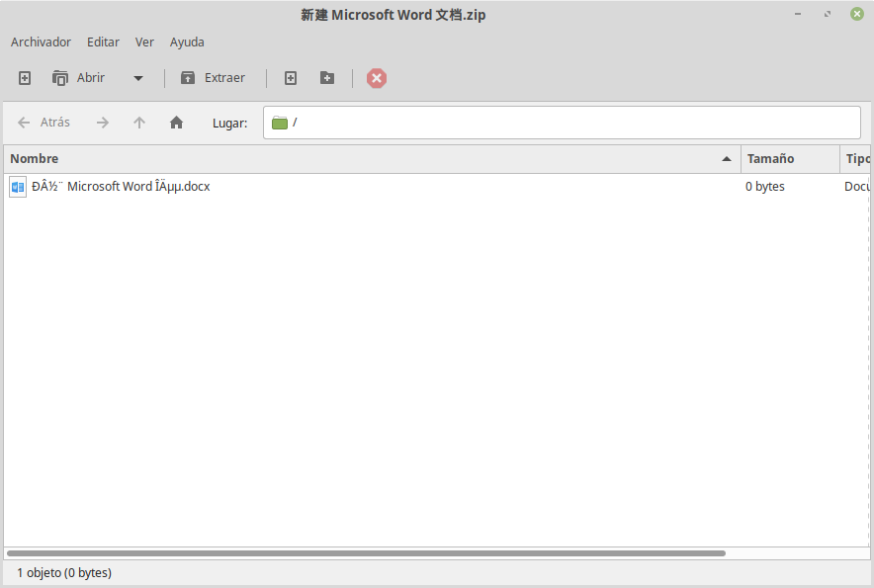The width and height of the screenshot is (874, 588).
Task: Open the Editar menu
Action: point(103,42)
